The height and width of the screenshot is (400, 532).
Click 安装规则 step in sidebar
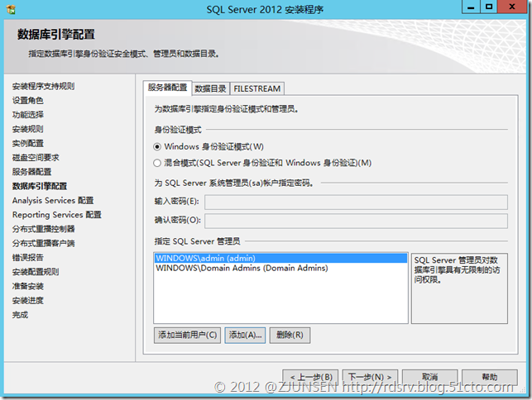click(28, 129)
